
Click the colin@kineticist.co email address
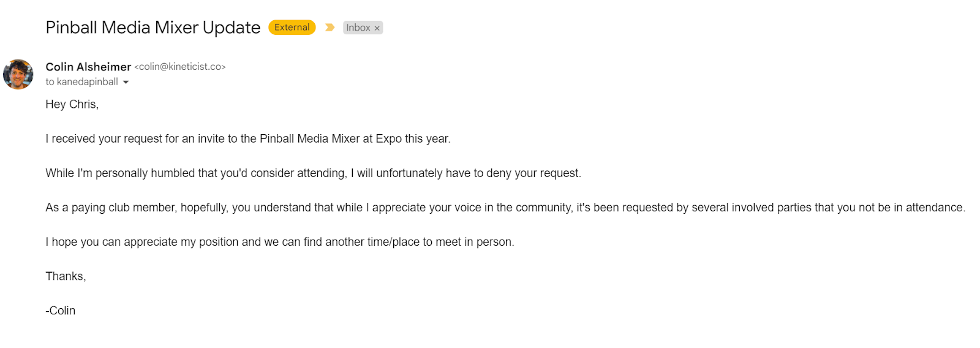(x=180, y=67)
